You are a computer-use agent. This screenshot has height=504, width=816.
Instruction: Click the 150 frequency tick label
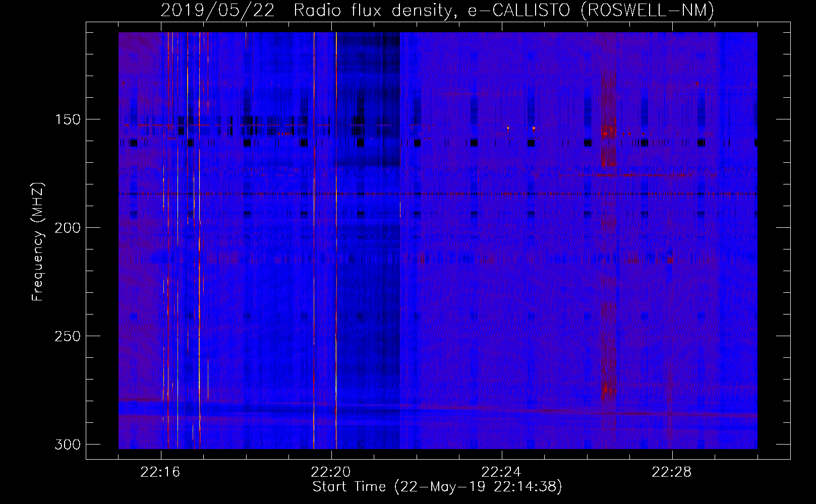point(67,119)
